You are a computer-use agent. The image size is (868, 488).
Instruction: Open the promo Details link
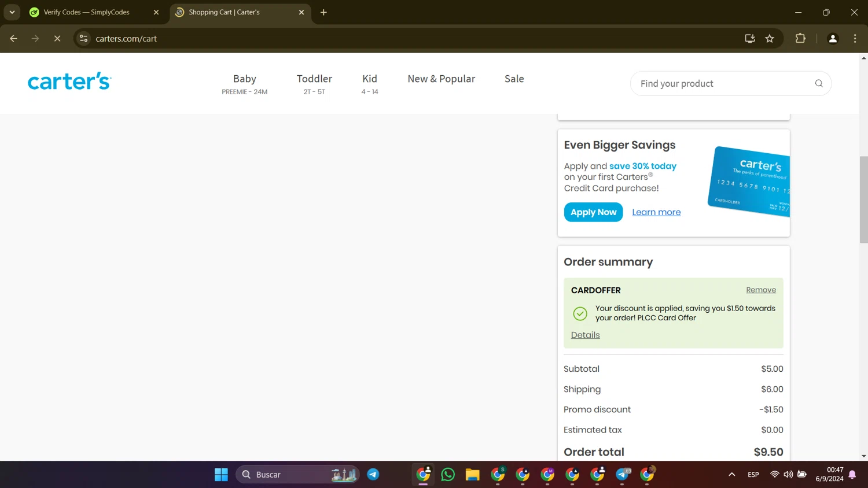[585, 335]
